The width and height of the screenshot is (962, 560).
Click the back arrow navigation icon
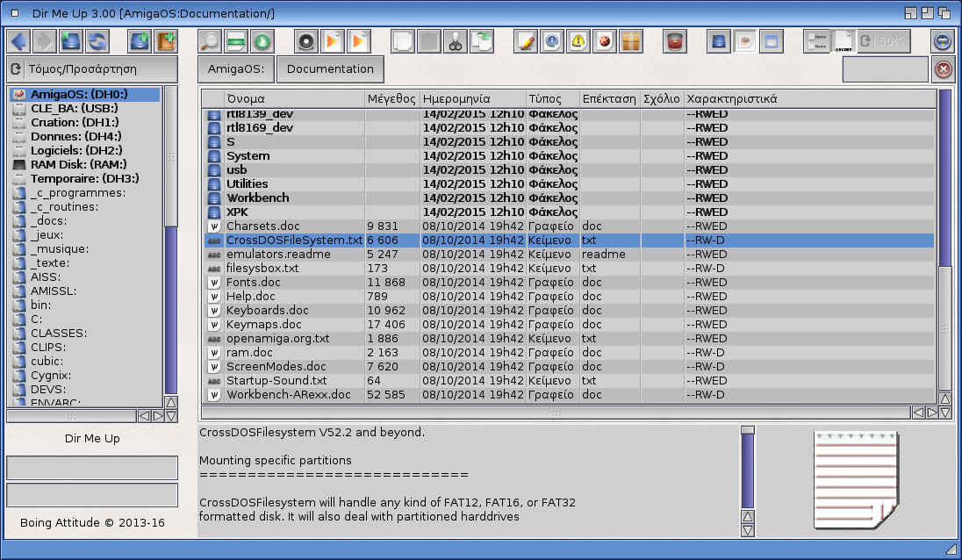pyautogui.click(x=18, y=41)
